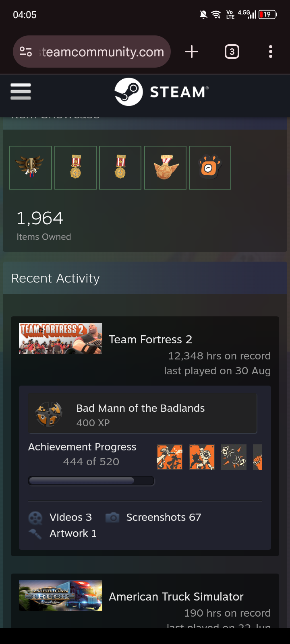The width and height of the screenshot is (290, 644).
Task: Tap the Team Fortress 2 banner image
Action: 60,339
